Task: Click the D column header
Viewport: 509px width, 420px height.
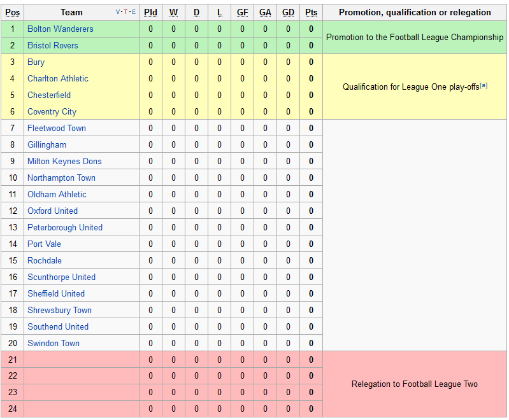Action: [x=196, y=12]
